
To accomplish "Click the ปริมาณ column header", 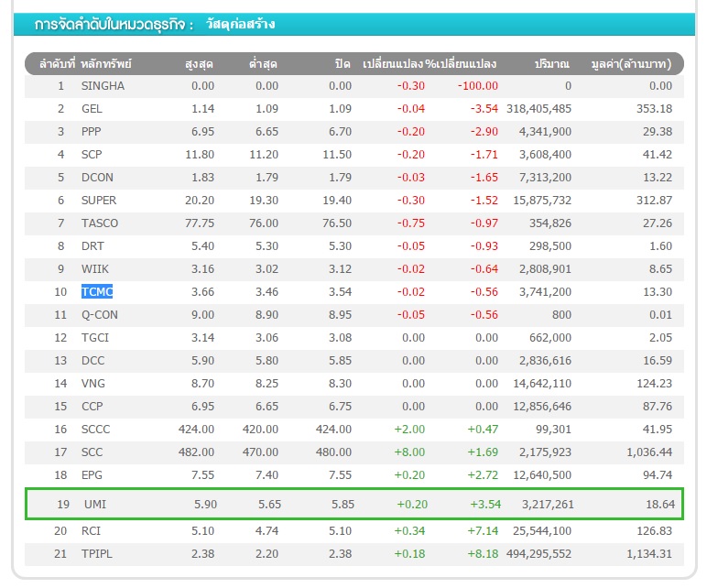I will (552, 64).
